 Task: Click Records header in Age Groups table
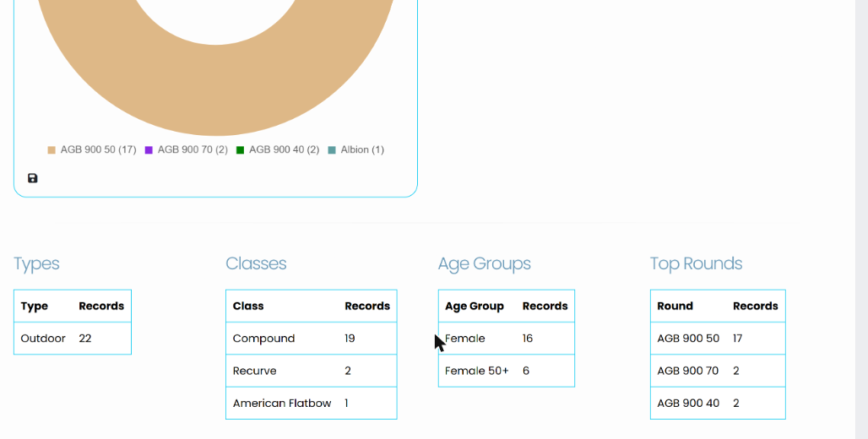(x=545, y=306)
